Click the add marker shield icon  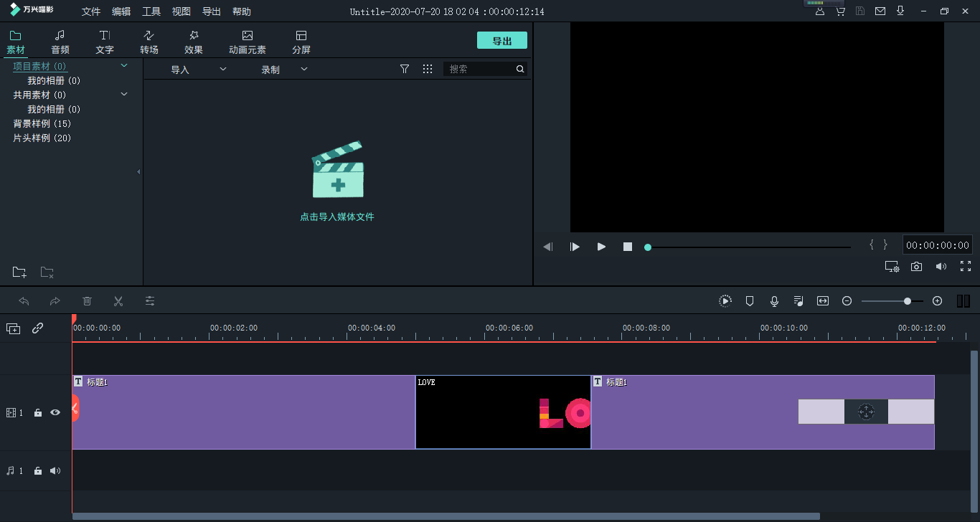coord(750,301)
